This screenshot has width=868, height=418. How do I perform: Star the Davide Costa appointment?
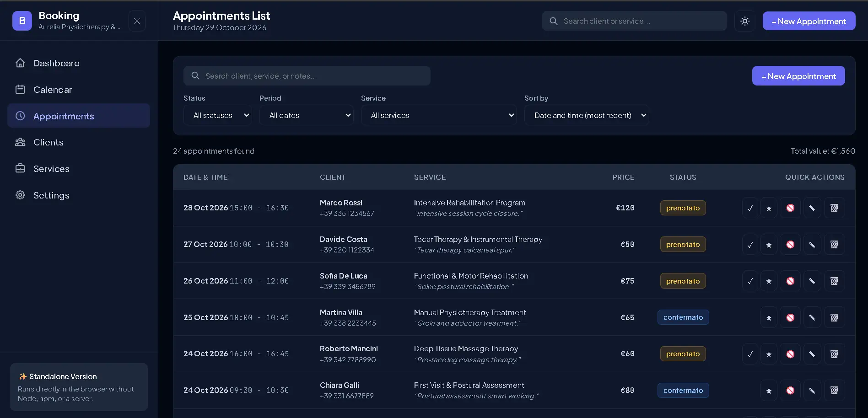tap(769, 245)
